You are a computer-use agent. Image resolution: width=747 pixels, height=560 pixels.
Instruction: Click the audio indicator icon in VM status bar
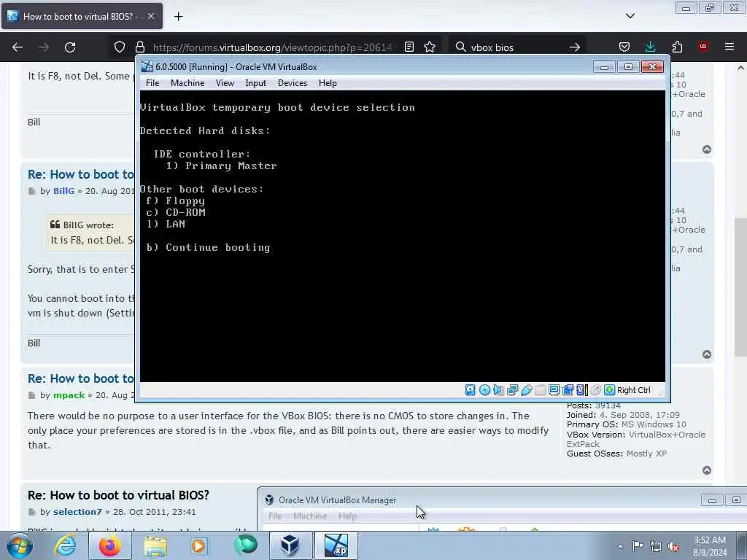pyautogui.click(x=498, y=390)
